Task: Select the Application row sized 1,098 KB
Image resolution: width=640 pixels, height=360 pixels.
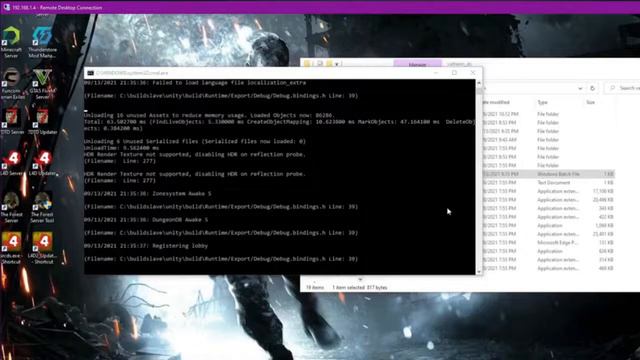Action: [549, 225]
